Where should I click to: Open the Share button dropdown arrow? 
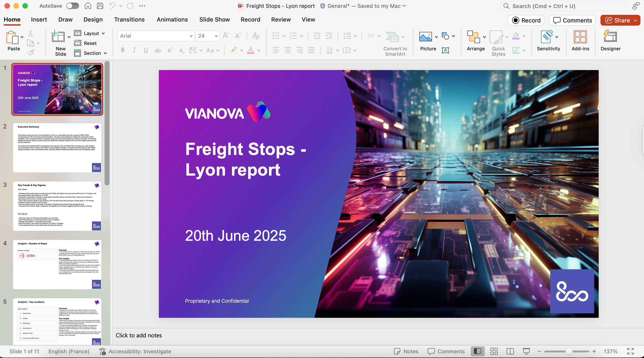point(635,20)
